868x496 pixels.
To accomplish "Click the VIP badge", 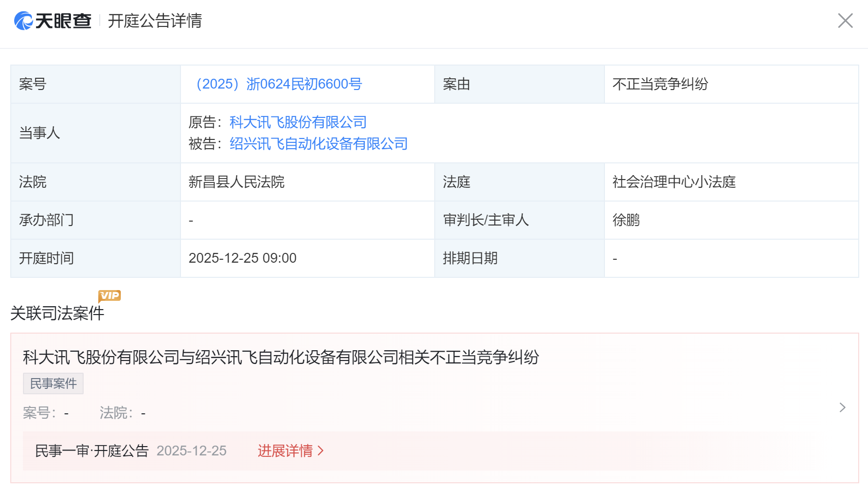I will (x=110, y=296).
